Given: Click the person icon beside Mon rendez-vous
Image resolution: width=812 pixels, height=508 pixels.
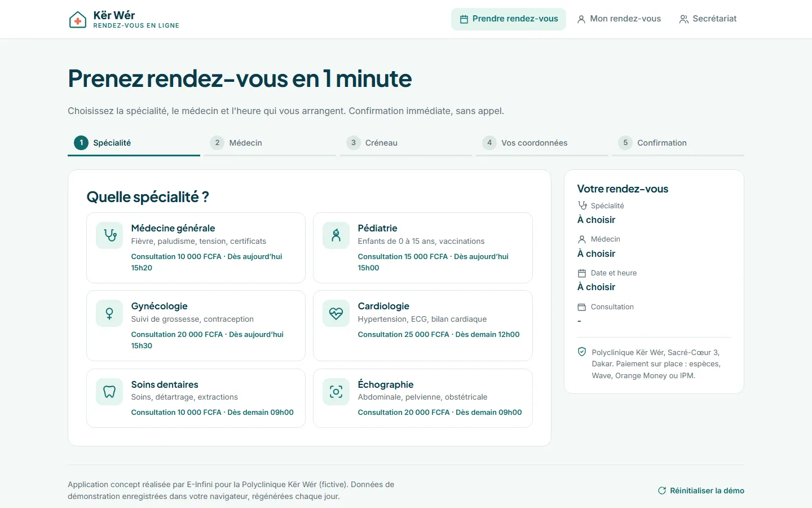Looking at the screenshot, I should (581, 19).
